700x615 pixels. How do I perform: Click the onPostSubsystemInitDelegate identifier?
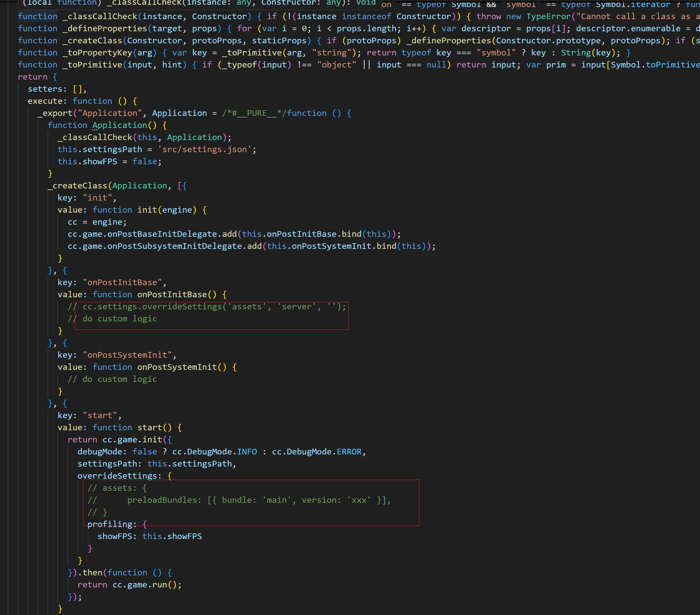click(x=174, y=246)
